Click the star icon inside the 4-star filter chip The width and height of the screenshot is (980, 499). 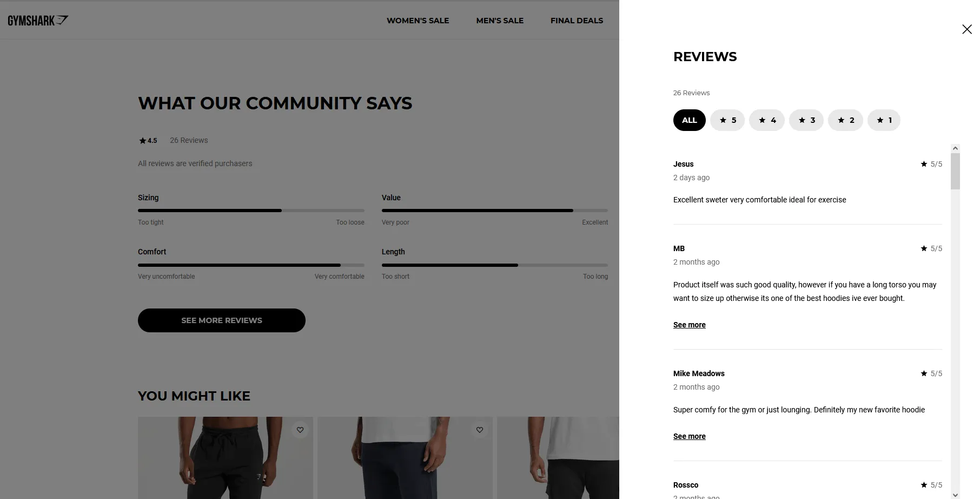point(762,120)
